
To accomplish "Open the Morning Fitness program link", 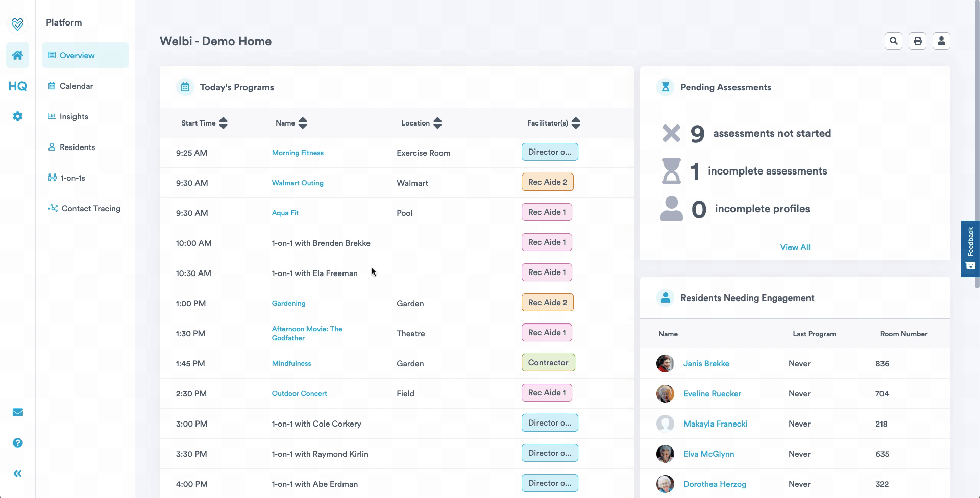I will coord(298,153).
